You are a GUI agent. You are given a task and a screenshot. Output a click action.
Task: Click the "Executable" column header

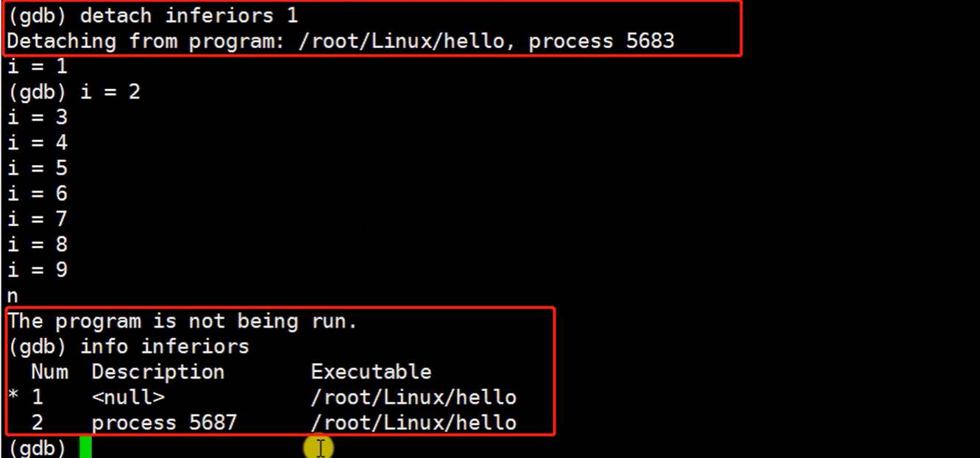pos(371,372)
